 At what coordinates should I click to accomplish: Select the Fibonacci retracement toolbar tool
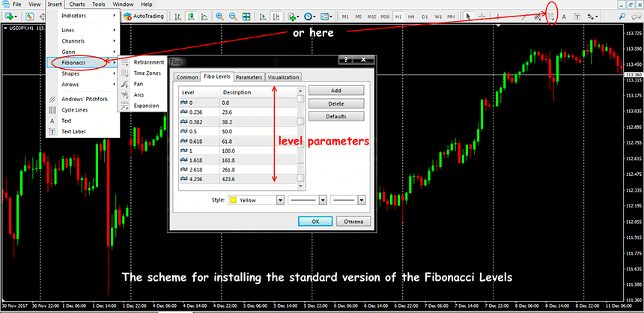550,16
